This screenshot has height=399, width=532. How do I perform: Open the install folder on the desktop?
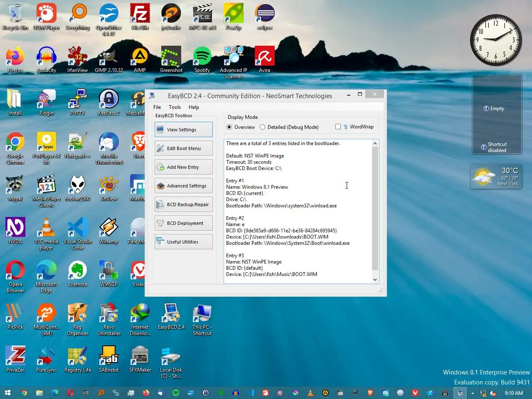click(x=15, y=103)
